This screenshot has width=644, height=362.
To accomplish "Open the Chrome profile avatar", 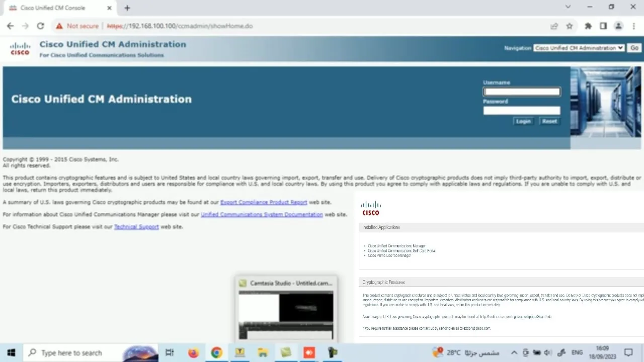I will coord(618,26).
